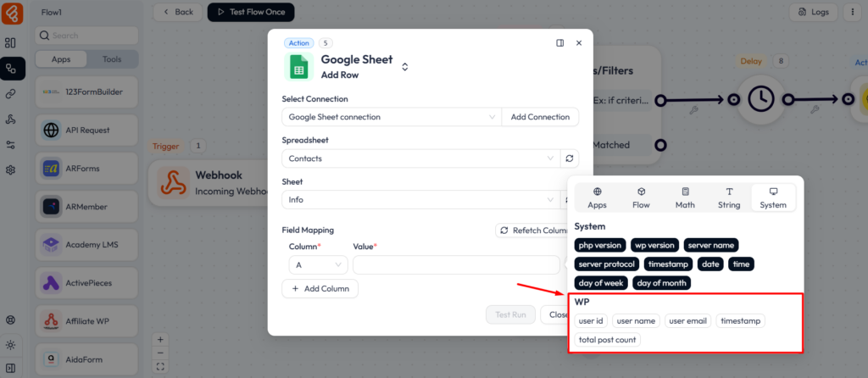Switch to the Tools tab in sidebar
This screenshot has height=378, width=868.
[112, 59]
